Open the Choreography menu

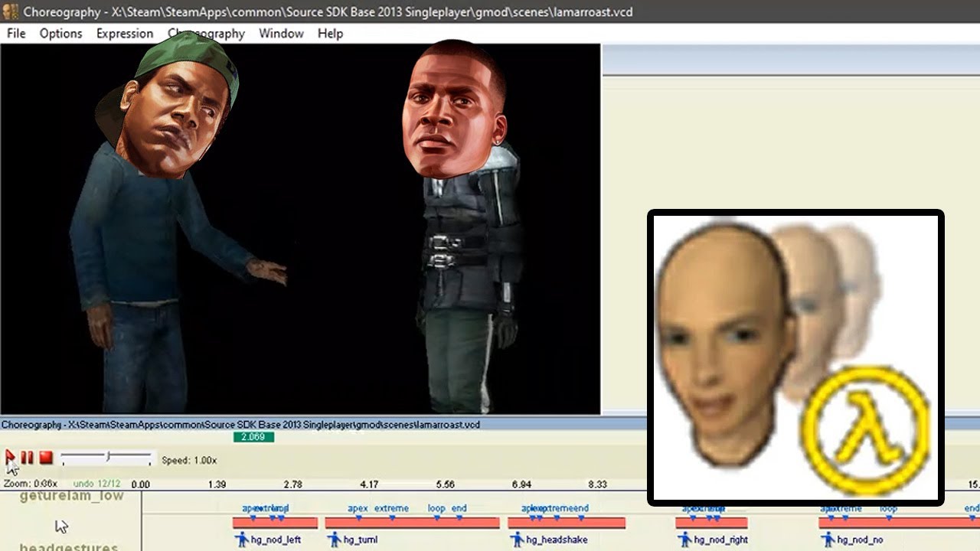click(206, 34)
